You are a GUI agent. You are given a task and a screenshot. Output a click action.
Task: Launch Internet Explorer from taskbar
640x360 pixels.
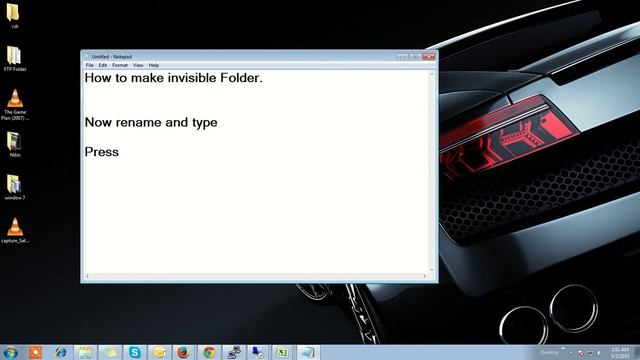click(61, 352)
